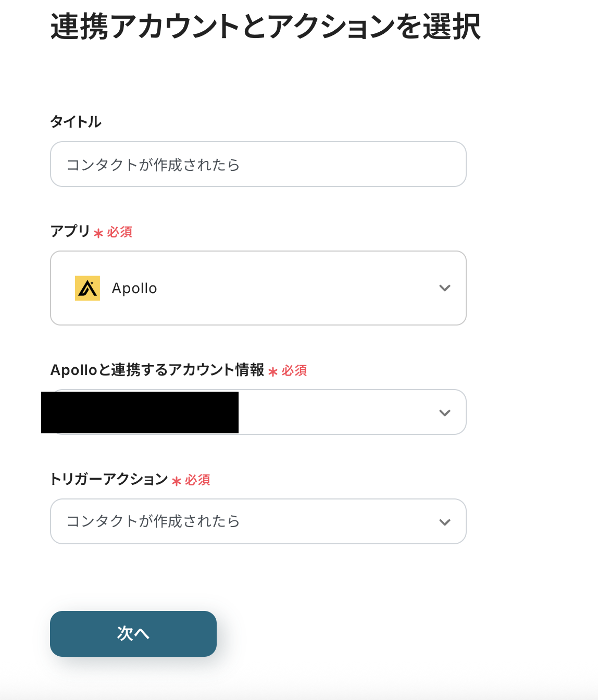Screen dimensions: 598x700
Task: Click the 必須 marker beside トリガーアクション
Action: [197, 480]
